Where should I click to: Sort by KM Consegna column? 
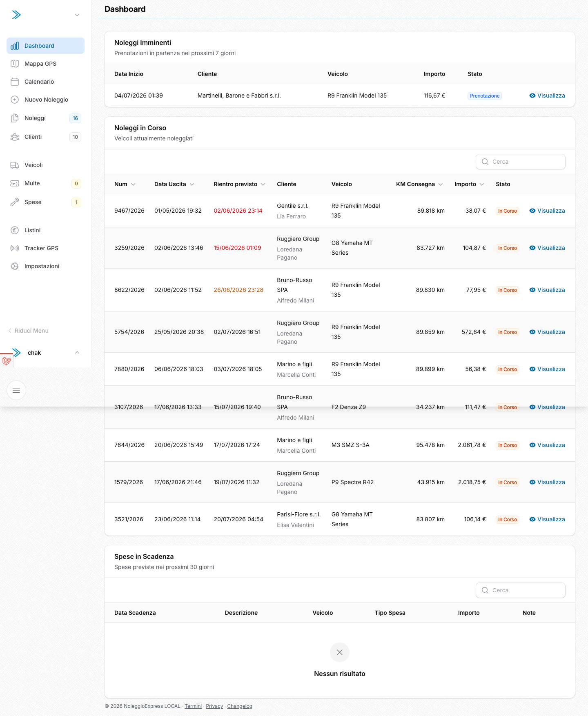point(420,184)
